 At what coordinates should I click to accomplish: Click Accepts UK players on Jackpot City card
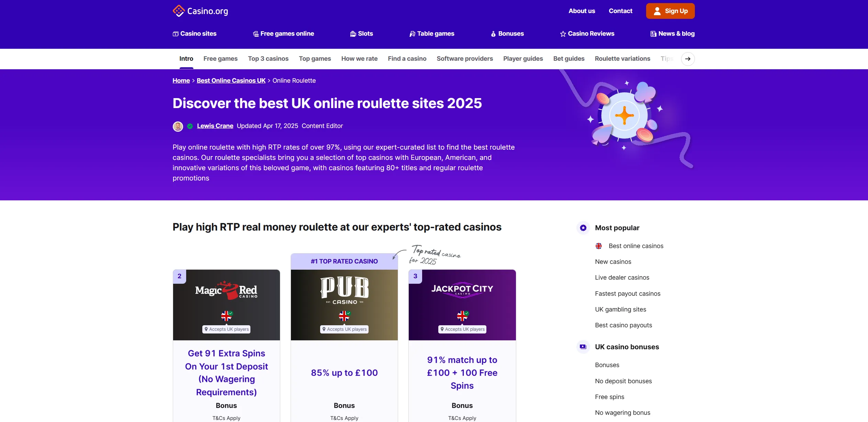click(x=462, y=329)
